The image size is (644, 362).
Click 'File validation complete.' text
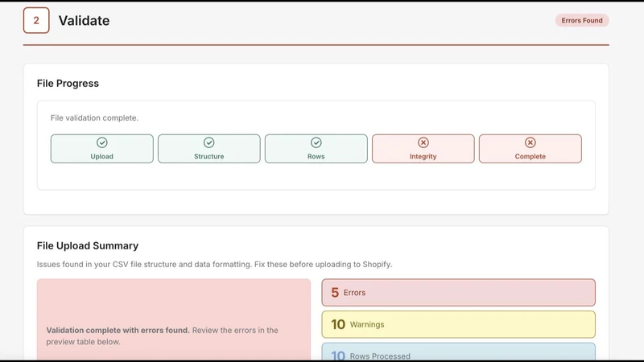pos(94,117)
